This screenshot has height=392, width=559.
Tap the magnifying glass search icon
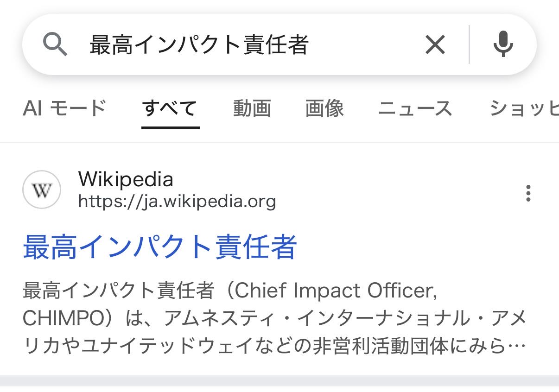(x=55, y=45)
